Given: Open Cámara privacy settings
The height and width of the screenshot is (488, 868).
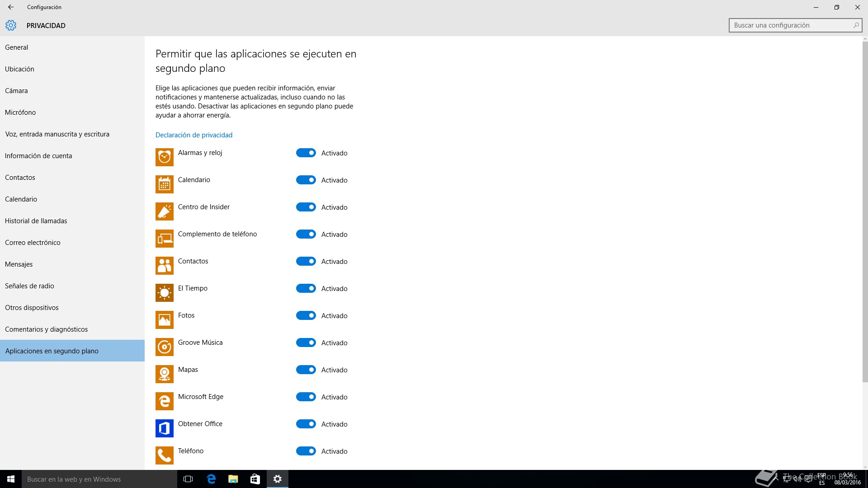Looking at the screenshot, I should point(72,91).
